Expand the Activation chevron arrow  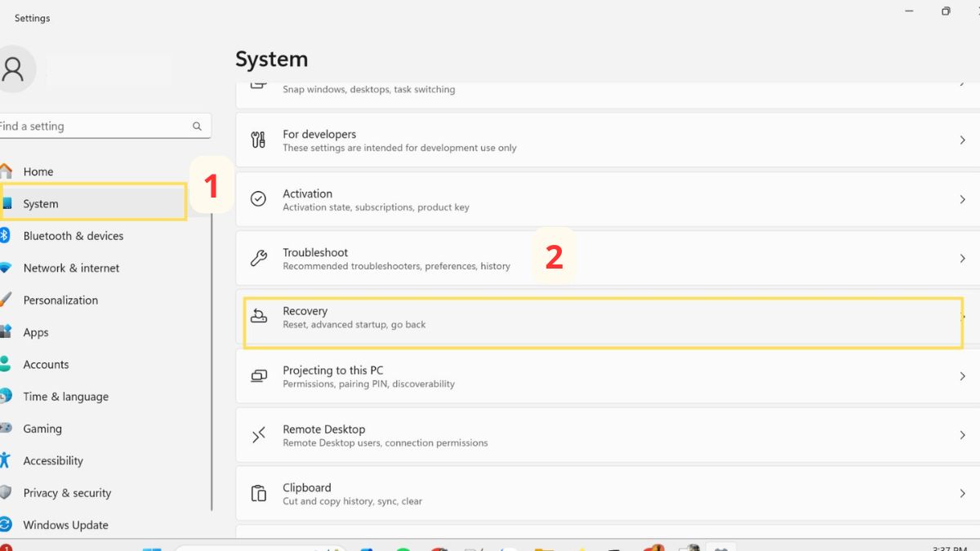pyautogui.click(x=962, y=199)
